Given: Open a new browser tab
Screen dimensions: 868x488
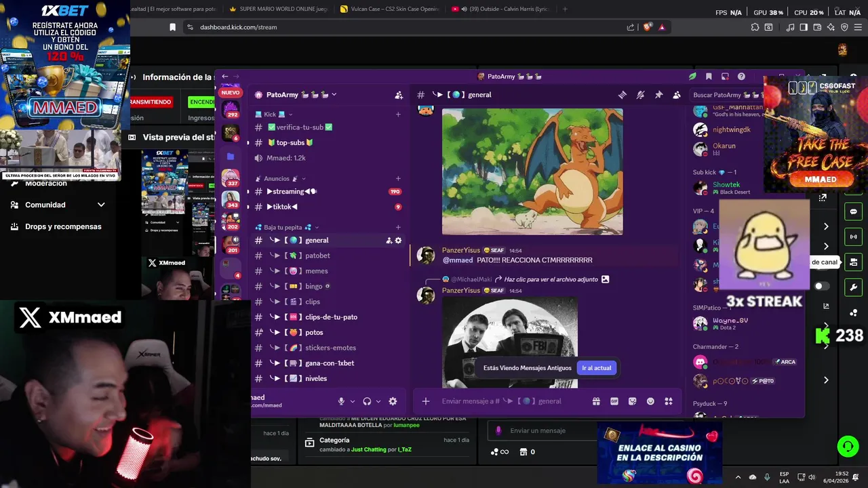Looking at the screenshot, I should (x=565, y=9).
